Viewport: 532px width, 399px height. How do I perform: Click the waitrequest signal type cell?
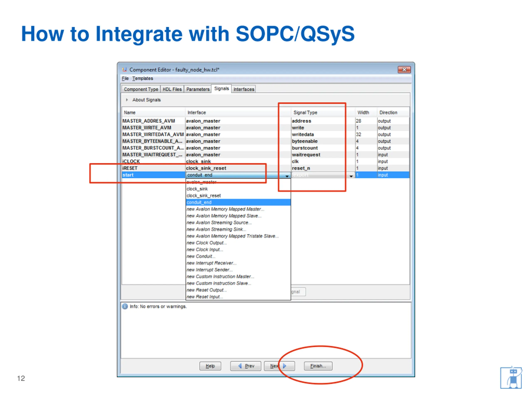point(323,155)
